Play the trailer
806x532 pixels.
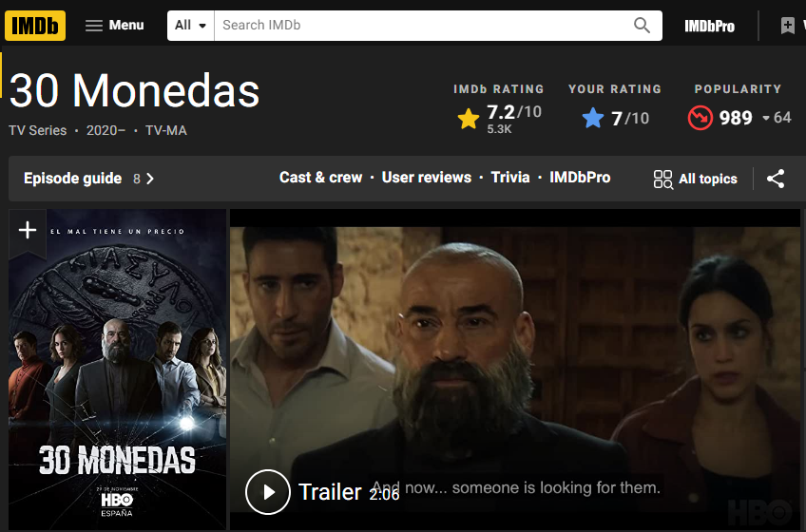point(268,492)
